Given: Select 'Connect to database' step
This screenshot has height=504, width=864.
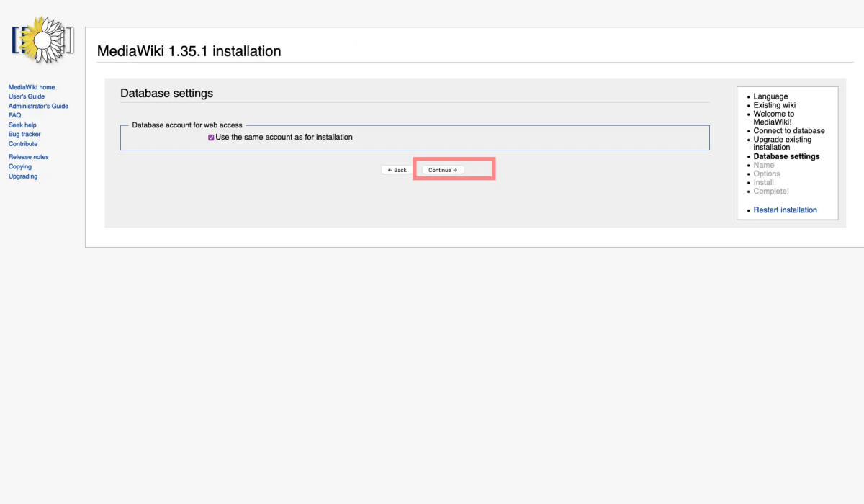Looking at the screenshot, I should [789, 131].
